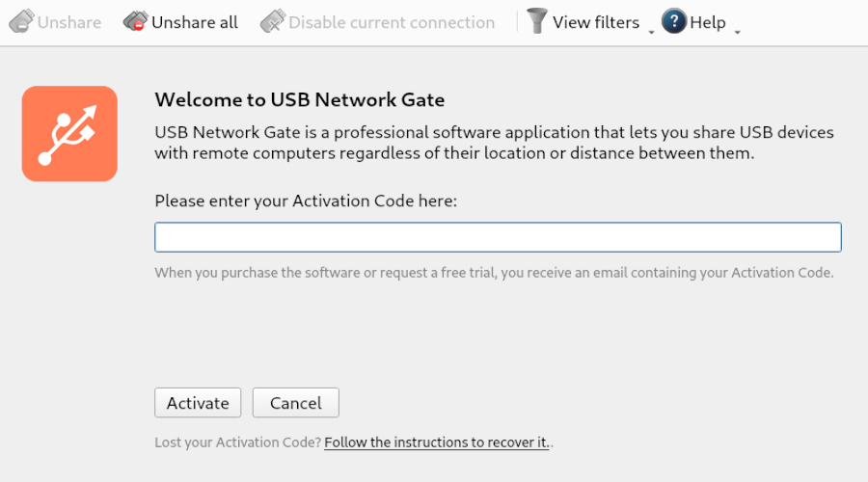Click the Lost your Activation Code text

pyautogui.click(x=237, y=442)
